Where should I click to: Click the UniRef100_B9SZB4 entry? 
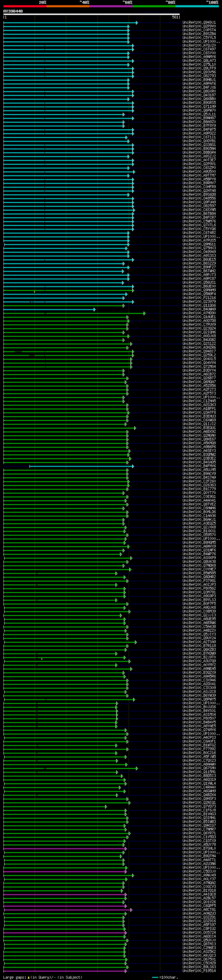(x=199, y=34)
